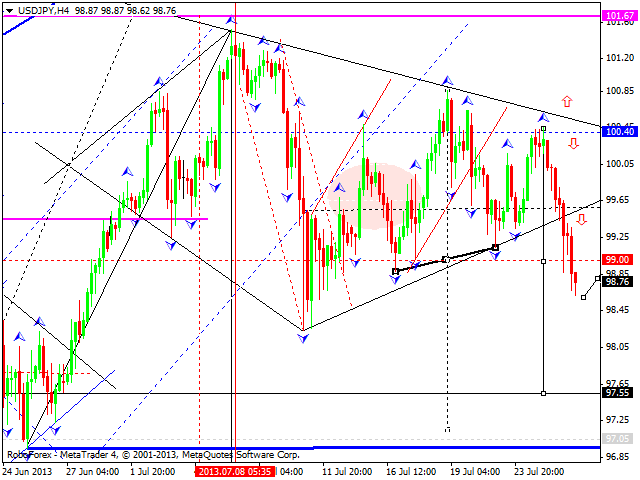Screen dimensions: 640x480
Task: Select the left square handle of the short black trendline
Action: pyautogui.click(x=396, y=271)
